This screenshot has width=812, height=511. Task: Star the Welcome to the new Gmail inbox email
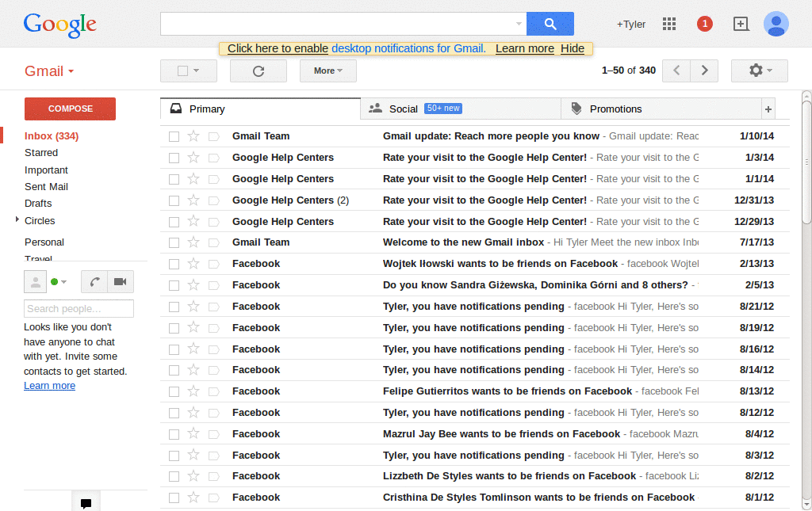coord(193,242)
